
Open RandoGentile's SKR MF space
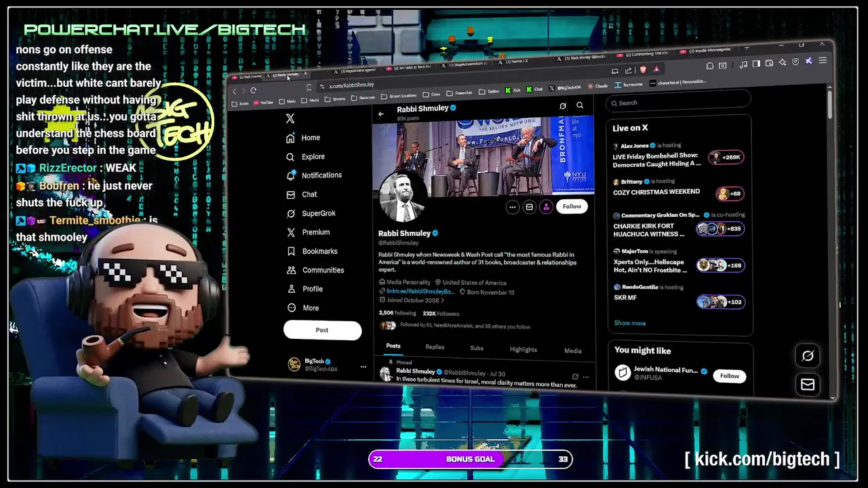(x=625, y=298)
